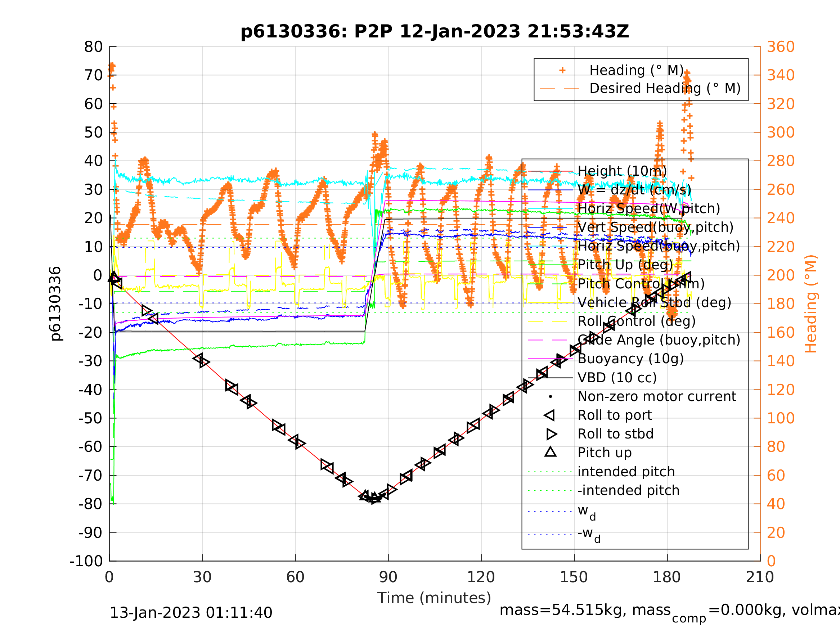Click the 'Roll to stbd' legend text

[x=616, y=434]
